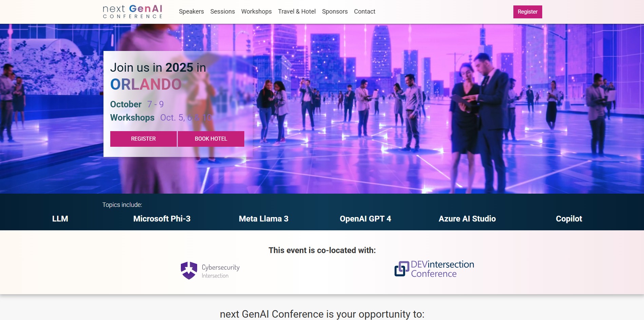Viewport: 644px width, 320px height.
Task: Click the Azure AI Studio topic
Action: tap(467, 219)
